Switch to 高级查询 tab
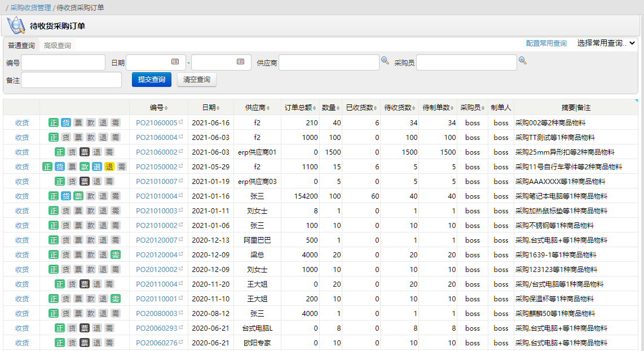 [x=58, y=45]
